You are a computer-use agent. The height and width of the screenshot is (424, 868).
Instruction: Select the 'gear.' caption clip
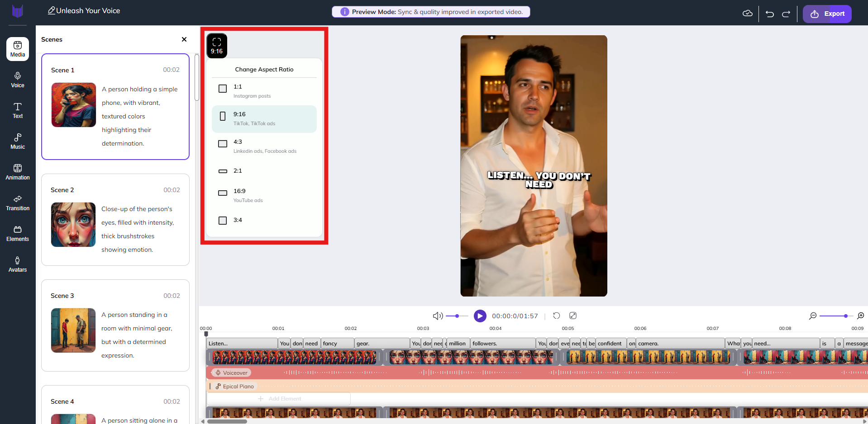pos(382,344)
